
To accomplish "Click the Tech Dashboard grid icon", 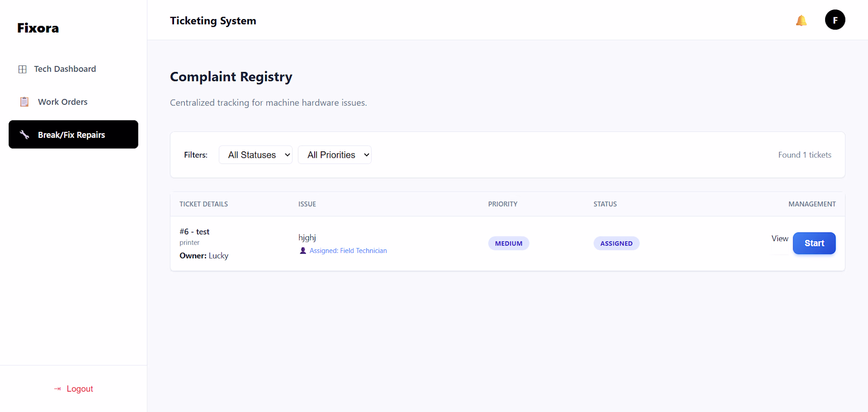I will coord(23,69).
